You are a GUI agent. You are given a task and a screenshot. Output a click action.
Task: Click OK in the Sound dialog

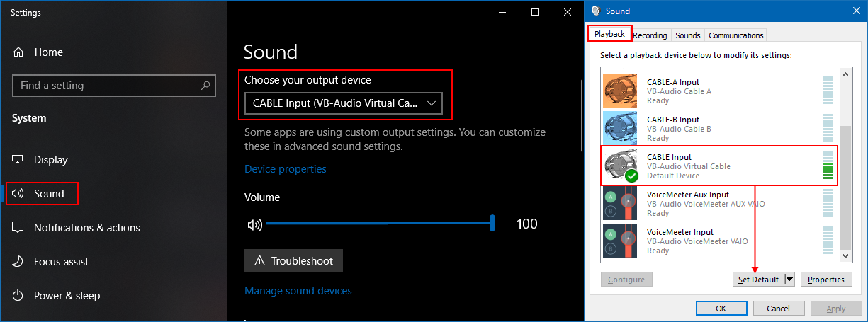click(721, 309)
